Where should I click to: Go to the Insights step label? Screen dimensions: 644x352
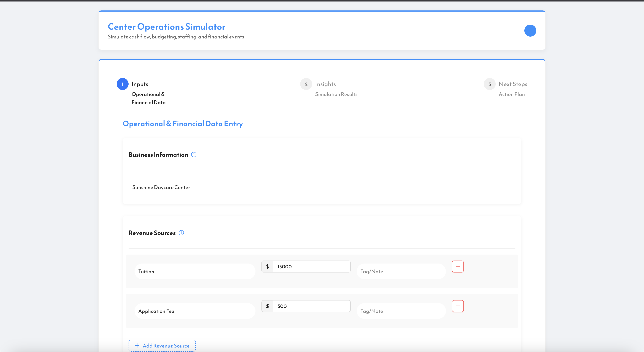325,84
